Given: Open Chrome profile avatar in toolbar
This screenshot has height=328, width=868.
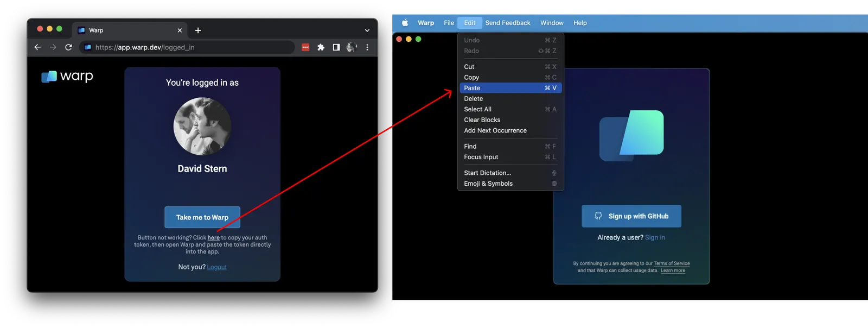Looking at the screenshot, I should [x=352, y=47].
